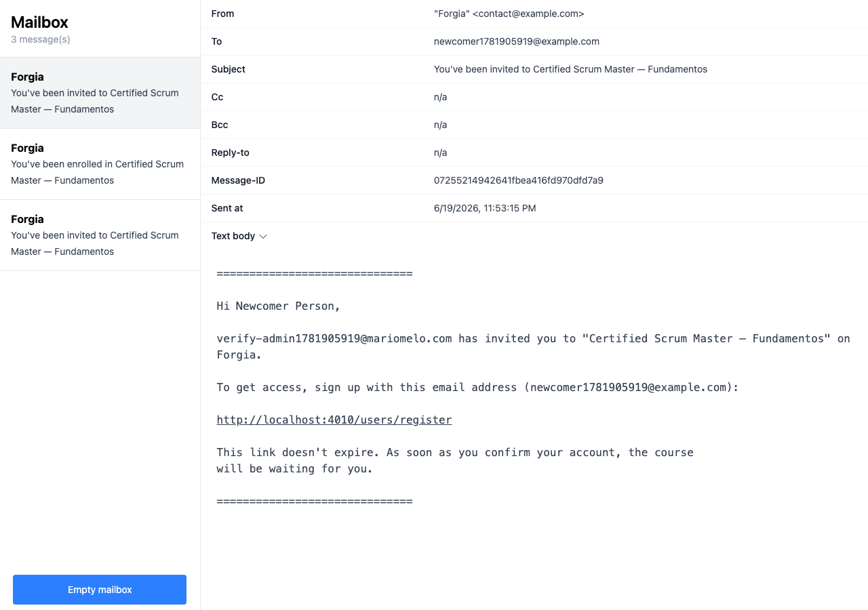Click the Subject label
This screenshot has height=610, width=868.
(229, 69)
